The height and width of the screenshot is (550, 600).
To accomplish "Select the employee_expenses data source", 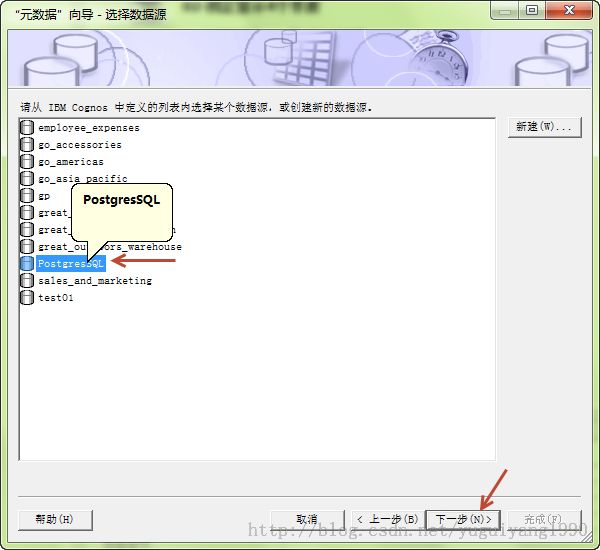I will 89,128.
